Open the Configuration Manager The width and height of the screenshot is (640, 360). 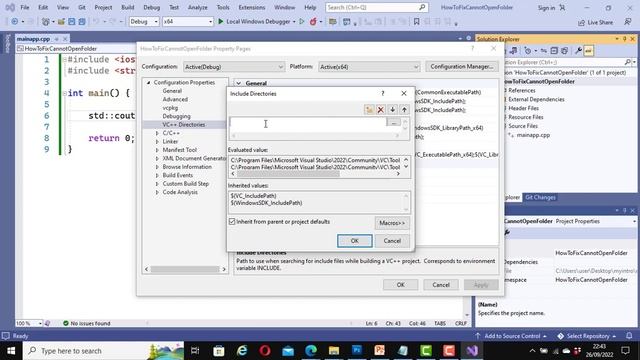tap(462, 66)
